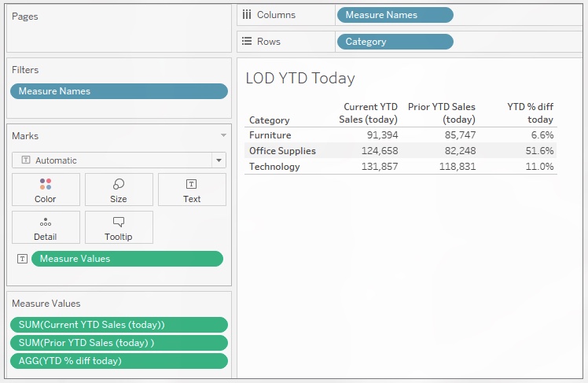
Task: Expand the Marks card menu arrow
Action: point(223,136)
